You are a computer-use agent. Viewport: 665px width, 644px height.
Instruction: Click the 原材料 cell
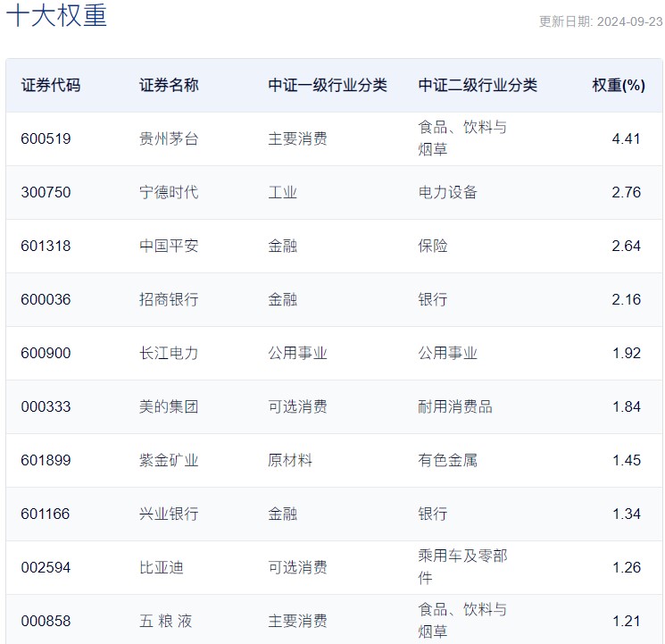coord(290,460)
